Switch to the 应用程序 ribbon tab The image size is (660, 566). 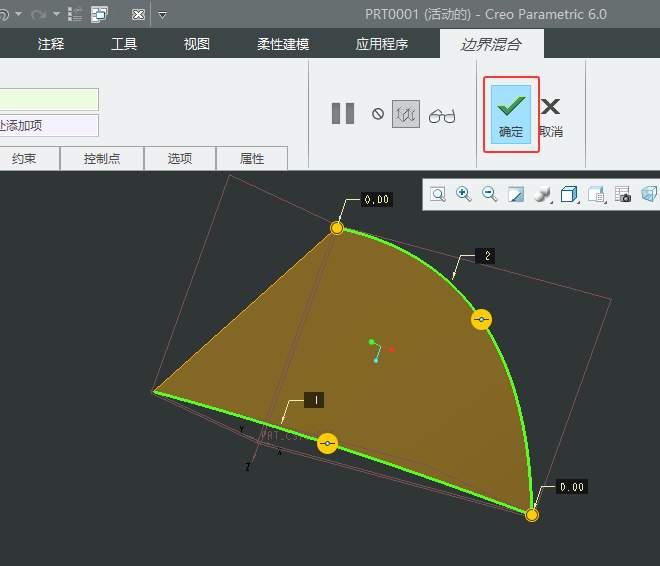(382, 44)
